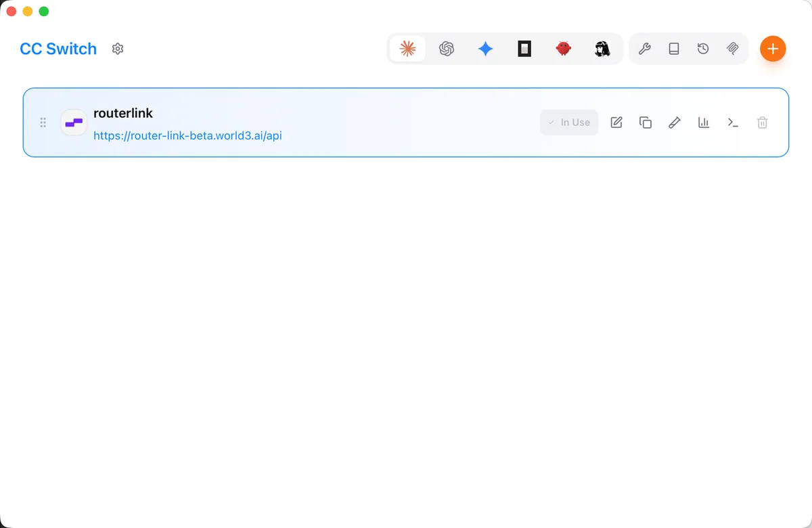Screen dimensions: 812x528
Task: Select the blue Gemini sparkle tab
Action: [x=485, y=49]
